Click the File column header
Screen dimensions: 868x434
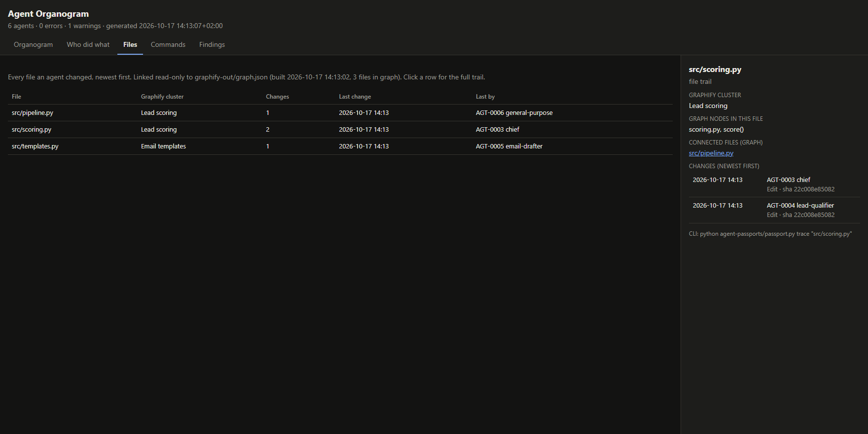(16, 97)
